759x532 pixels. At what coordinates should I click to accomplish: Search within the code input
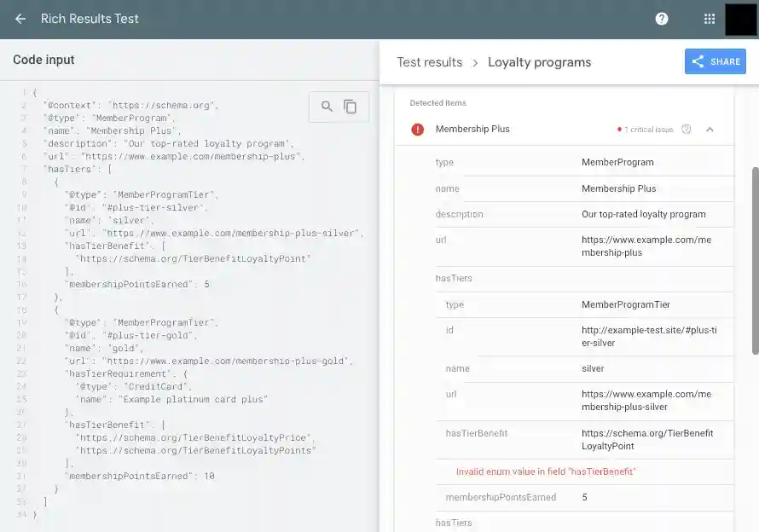[327, 107]
